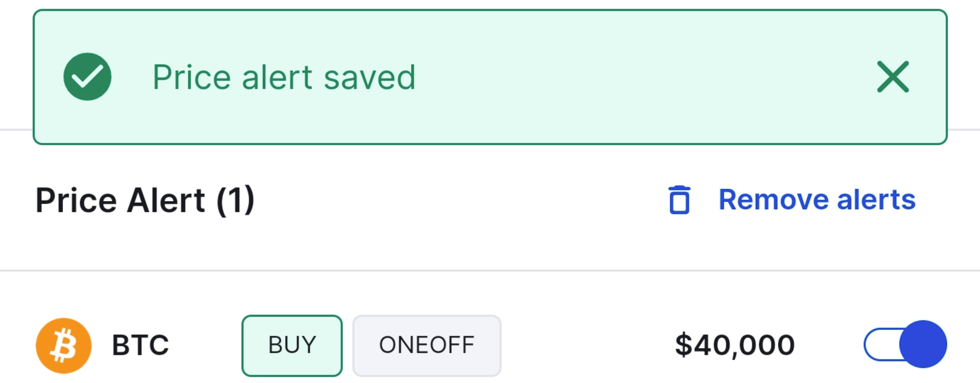The image size is (980, 383).
Task: Click the orange Bitcoin logo
Action: pyautogui.click(x=63, y=345)
